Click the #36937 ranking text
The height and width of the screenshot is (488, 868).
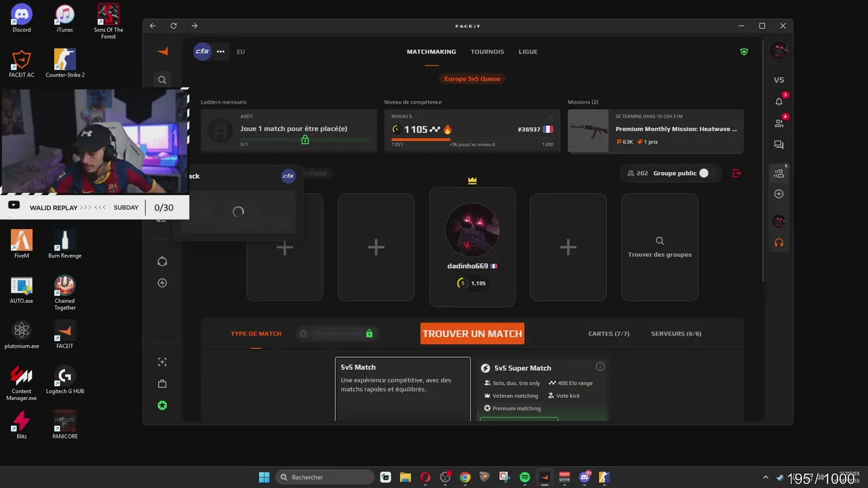[x=529, y=129]
